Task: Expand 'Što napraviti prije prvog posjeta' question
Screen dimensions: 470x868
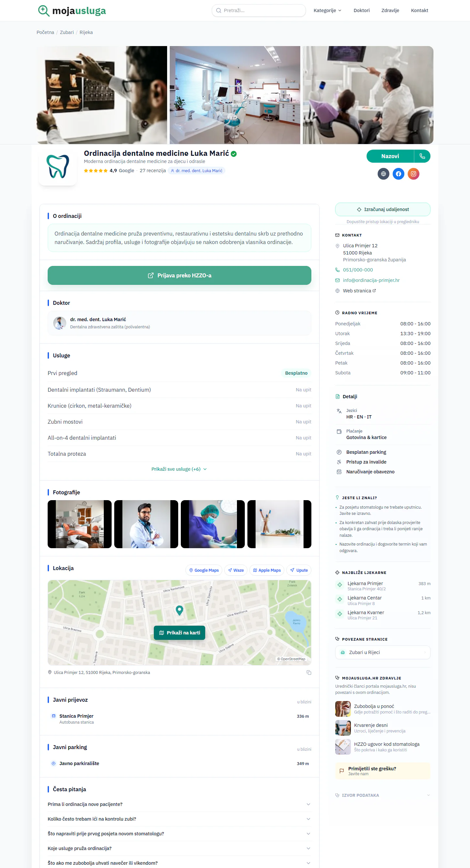Action: tap(179, 834)
